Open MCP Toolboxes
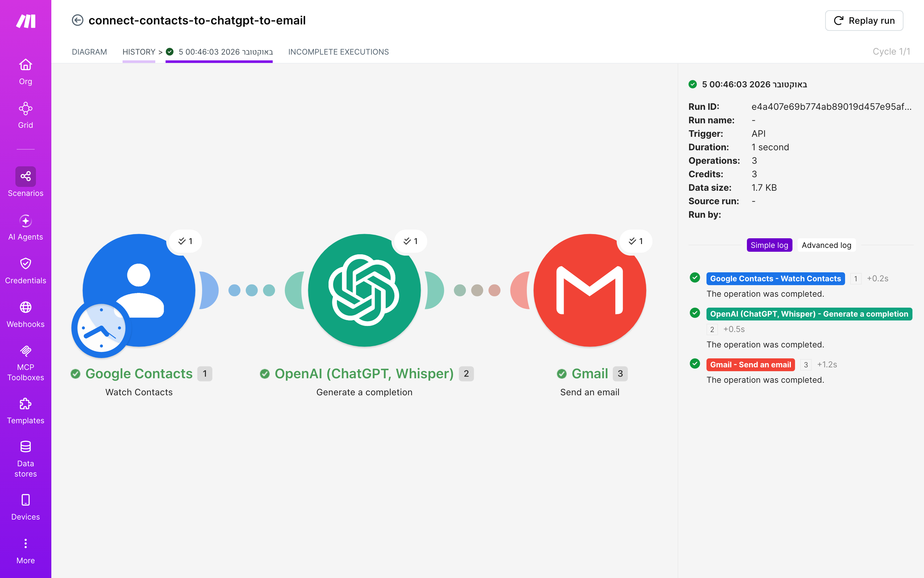 click(x=26, y=363)
